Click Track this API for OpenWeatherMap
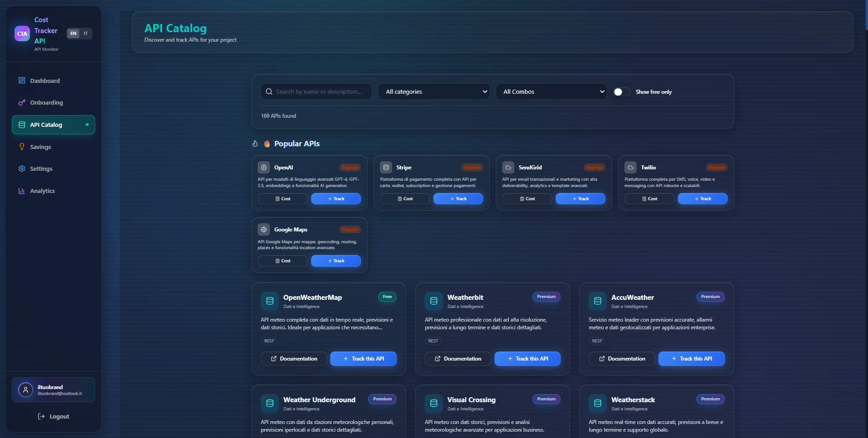This screenshot has width=868, height=438. [363, 358]
